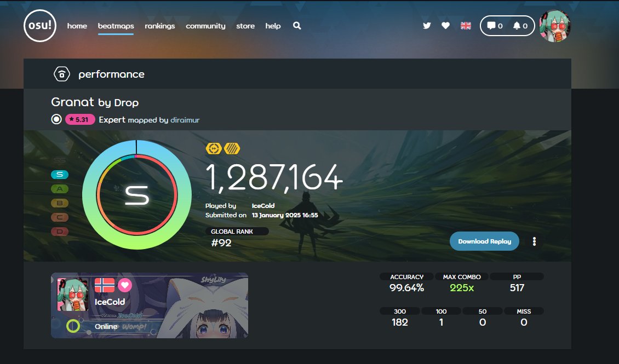Open the beatmaps menu
619x364 pixels.
pos(116,26)
